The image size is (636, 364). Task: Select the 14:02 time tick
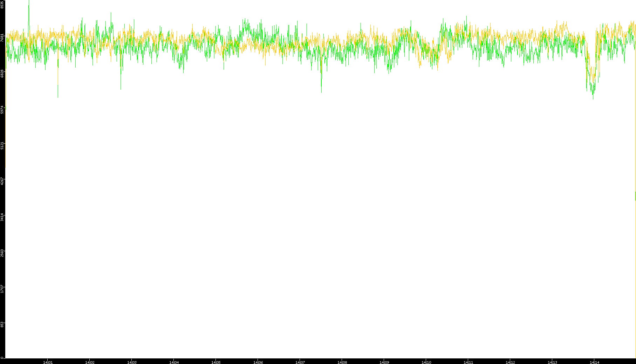pos(90,362)
